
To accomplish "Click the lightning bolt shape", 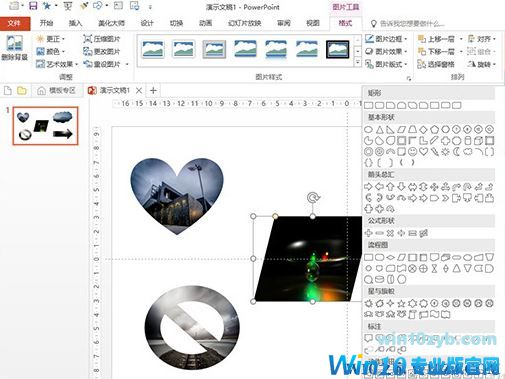I will 434,152.
